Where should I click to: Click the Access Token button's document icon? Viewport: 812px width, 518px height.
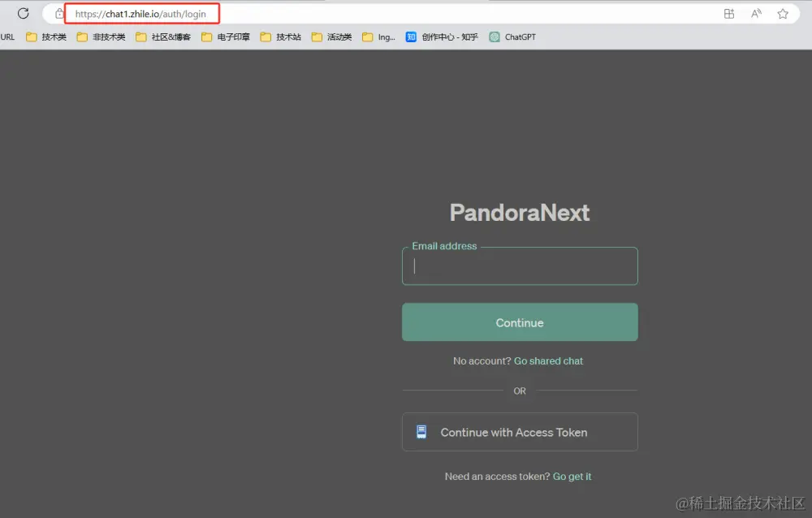click(x=421, y=432)
